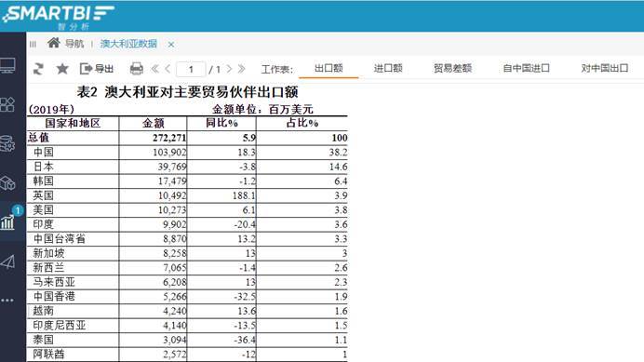Expand the more options ellipsis in sidebar
Viewport: 644px width, 362px height.
(7, 301)
